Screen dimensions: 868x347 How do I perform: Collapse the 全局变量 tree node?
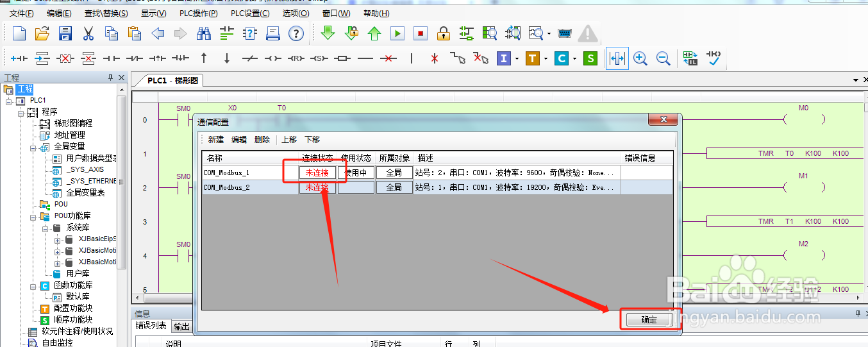tap(32, 147)
